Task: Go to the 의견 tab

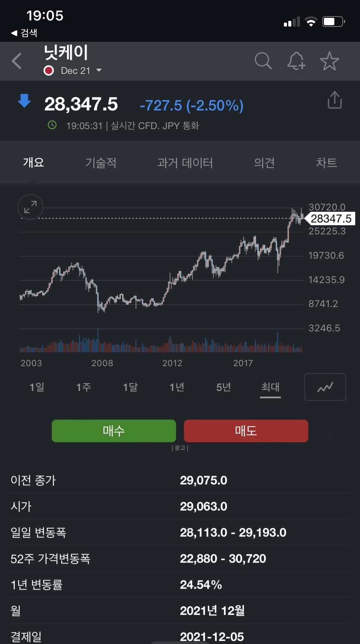Action: click(264, 163)
